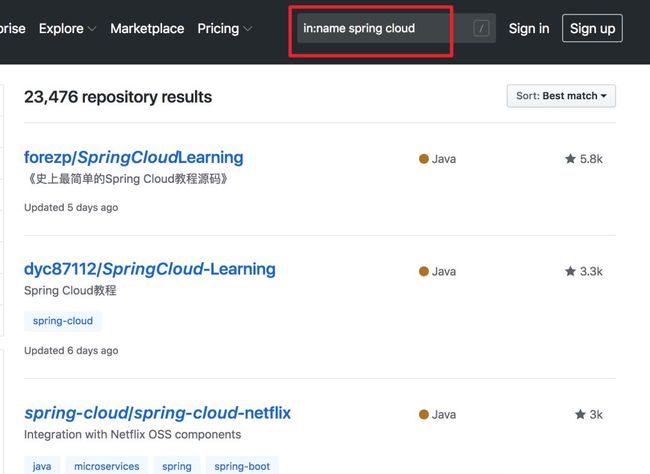
Task: Select the spring-boot topic tag
Action: 242,466
